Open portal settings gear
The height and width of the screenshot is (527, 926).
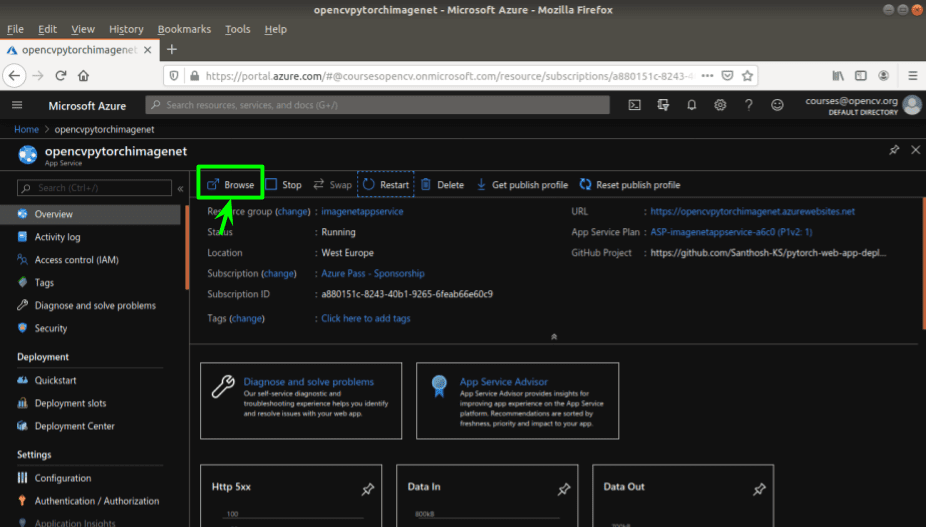[x=720, y=105]
